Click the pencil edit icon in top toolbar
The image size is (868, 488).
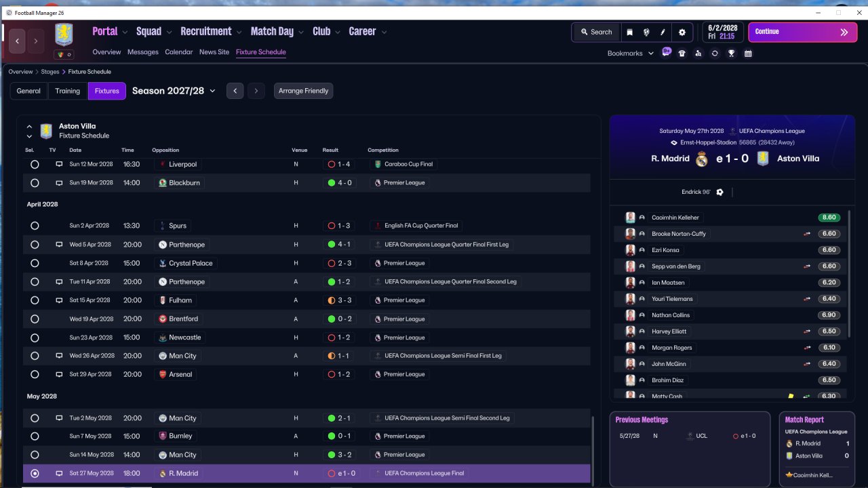[x=663, y=32]
